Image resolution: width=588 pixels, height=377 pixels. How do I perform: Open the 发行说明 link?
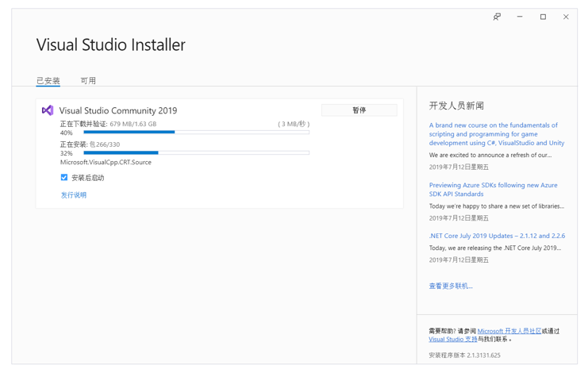(x=74, y=195)
